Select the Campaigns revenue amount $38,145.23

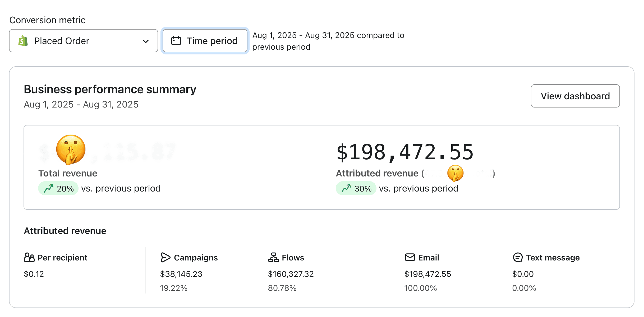181,274
